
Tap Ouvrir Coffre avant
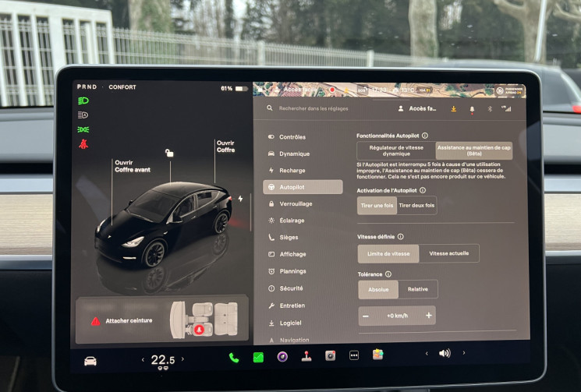pyautogui.click(x=133, y=166)
